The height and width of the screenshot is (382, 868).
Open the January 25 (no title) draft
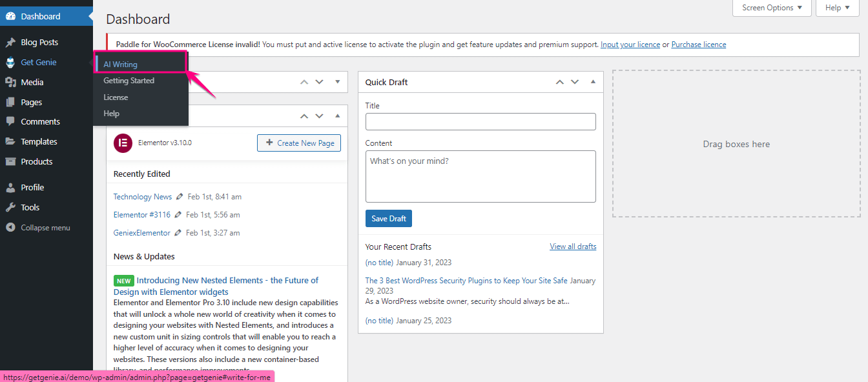pyautogui.click(x=379, y=321)
